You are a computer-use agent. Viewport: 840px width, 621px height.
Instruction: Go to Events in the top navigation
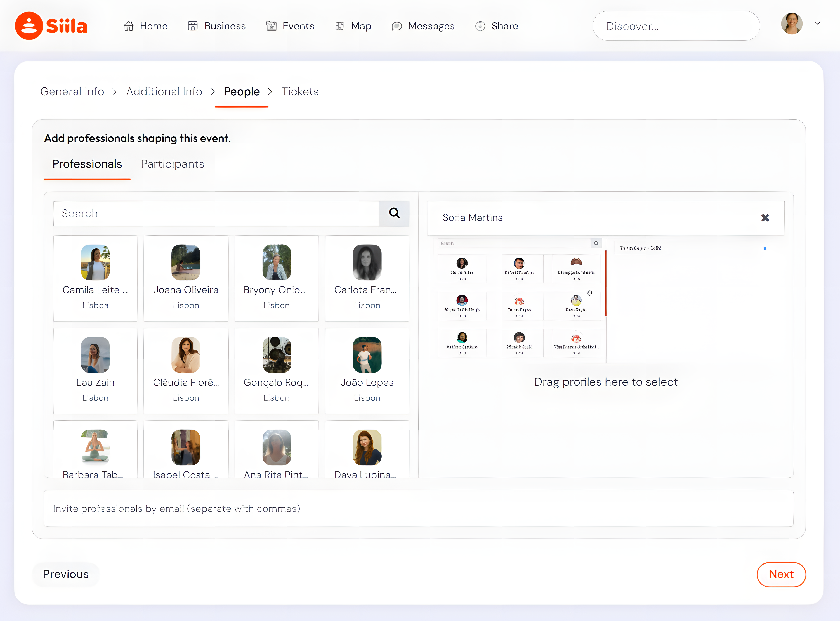(x=290, y=26)
